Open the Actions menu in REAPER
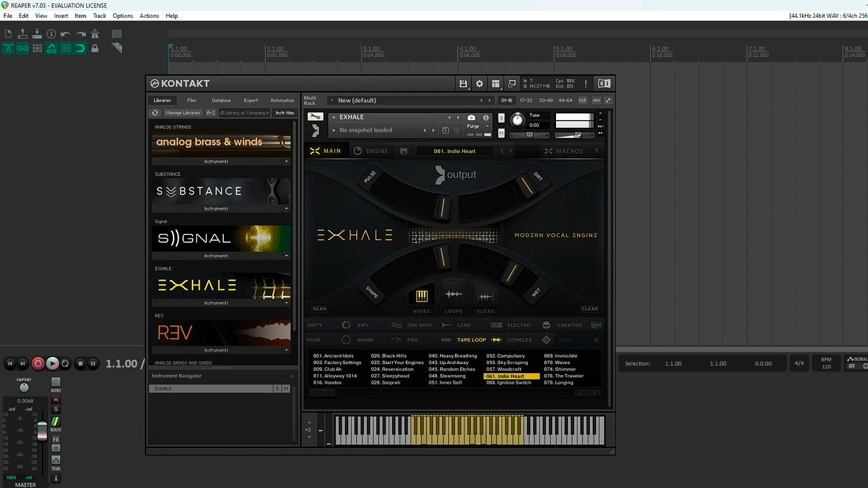The width and height of the screenshot is (868, 488). point(149,16)
